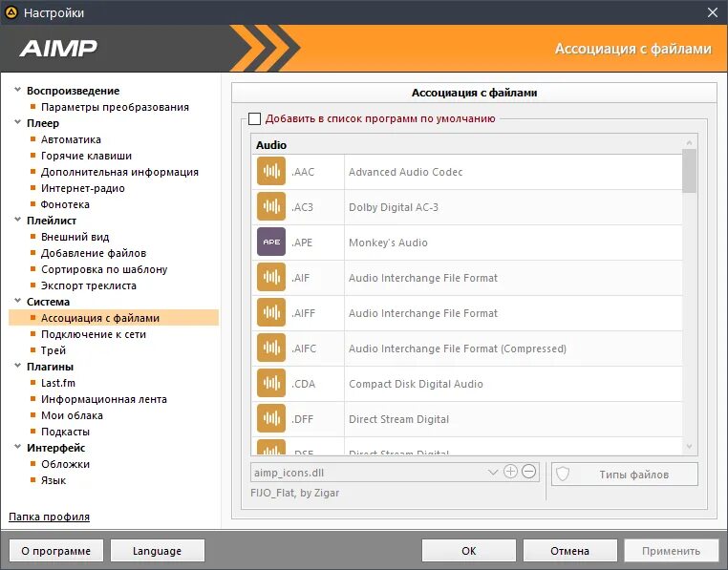Click the shield icon on Типы файлов button

[x=563, y=474]
